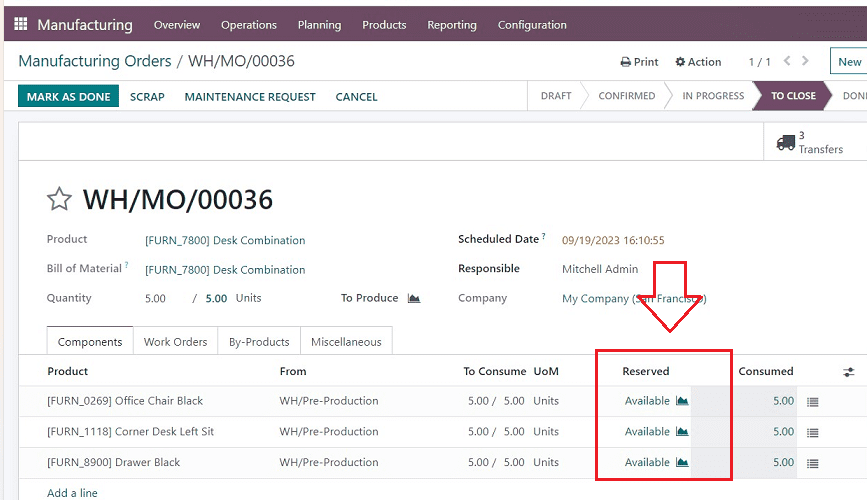Open the Operations menu
Screen dimensions: 867x500
[249, 25]
